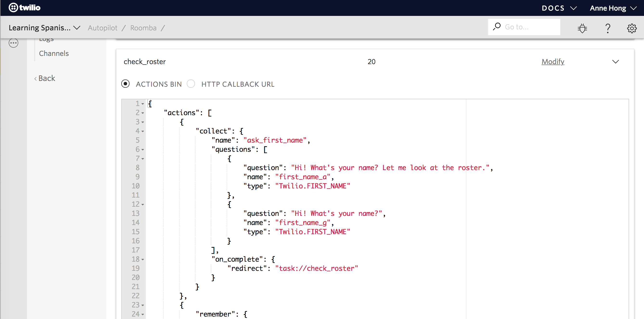Fold the collect block on line 4
The width and height of the screenshot is (644, 319).
coord(143,131)
